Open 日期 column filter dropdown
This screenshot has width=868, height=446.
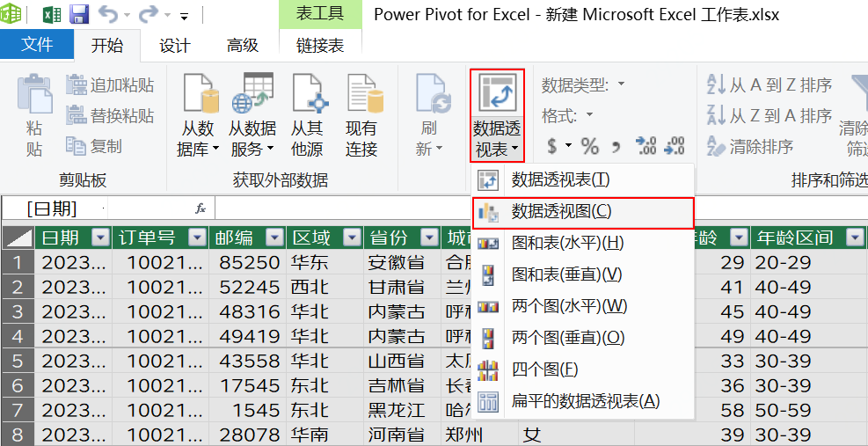[x=101, y=238]
